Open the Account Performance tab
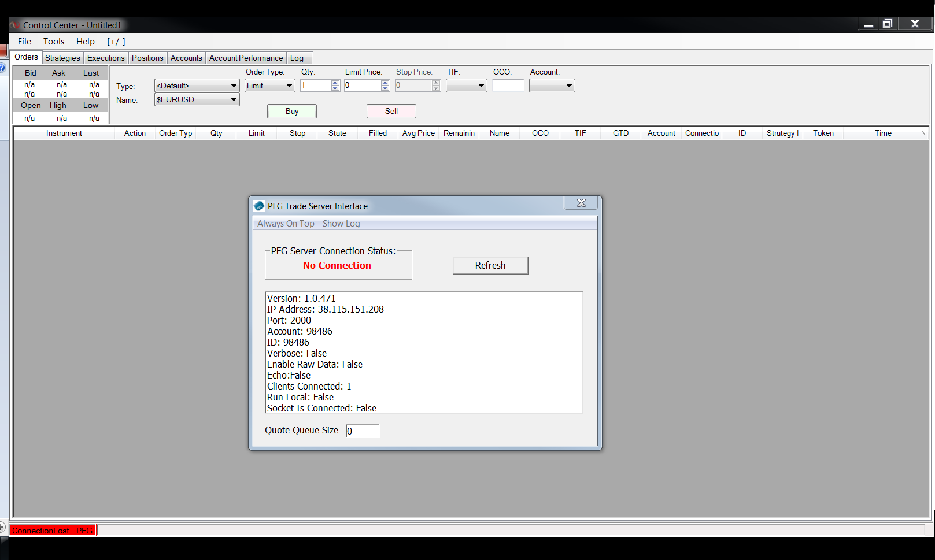This screenshot has width=935, height=560. pyautogui.click(x=246, y=58)
